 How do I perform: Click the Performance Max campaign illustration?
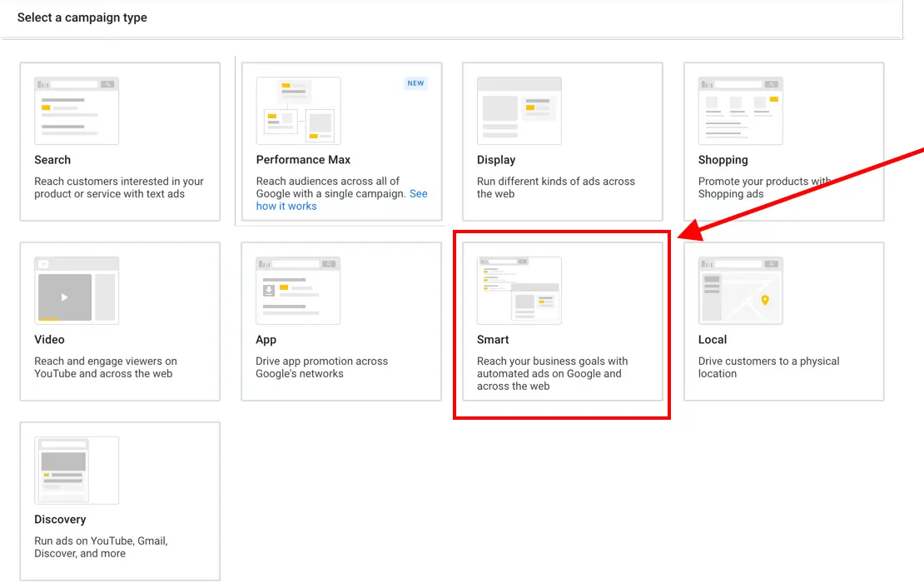click(x=298, y=111)
